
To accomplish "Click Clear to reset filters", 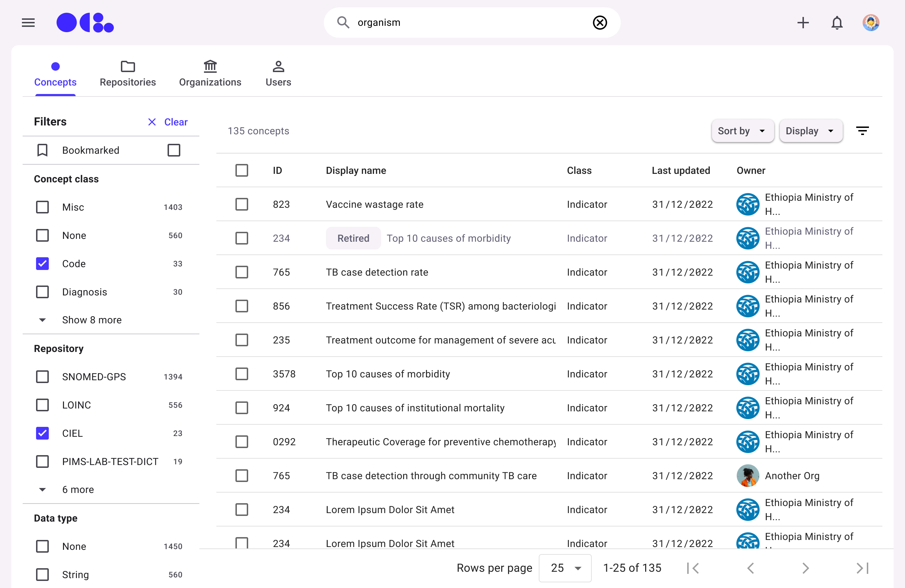I will pos(168,122).
